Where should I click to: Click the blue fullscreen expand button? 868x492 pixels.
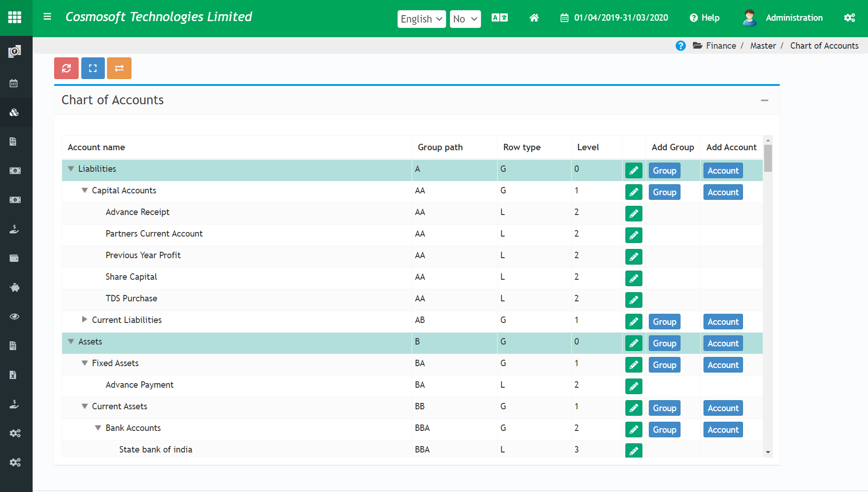93,68
